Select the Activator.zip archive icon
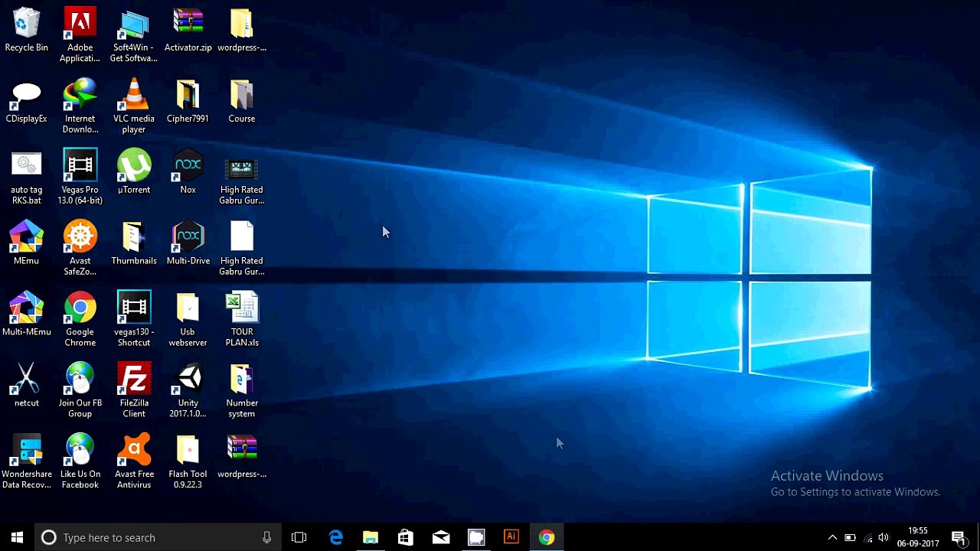The height and width of the screenshot is (551, 980). [x=188, y=31]
